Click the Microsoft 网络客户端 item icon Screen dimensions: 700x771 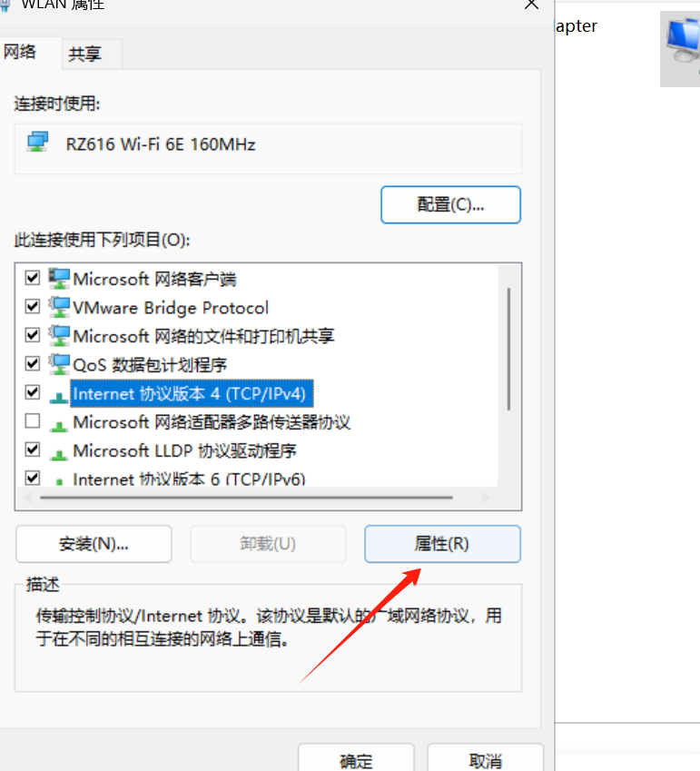59,279
